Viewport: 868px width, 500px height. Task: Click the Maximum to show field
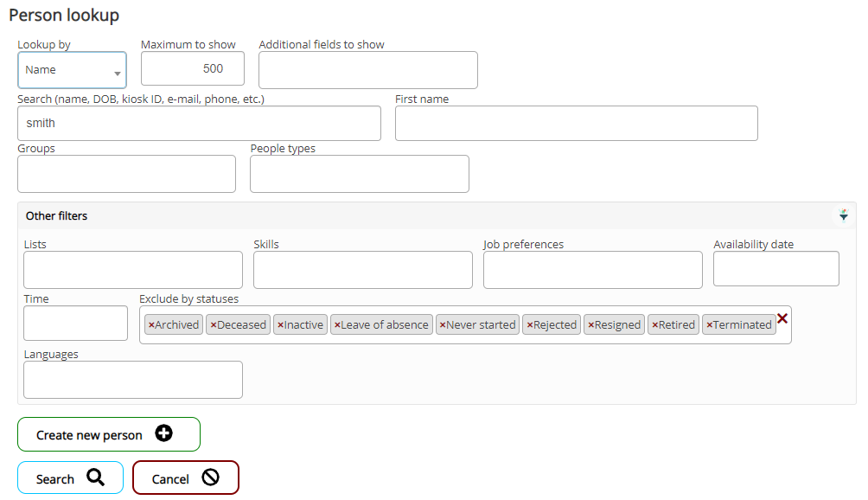point(192,68)
